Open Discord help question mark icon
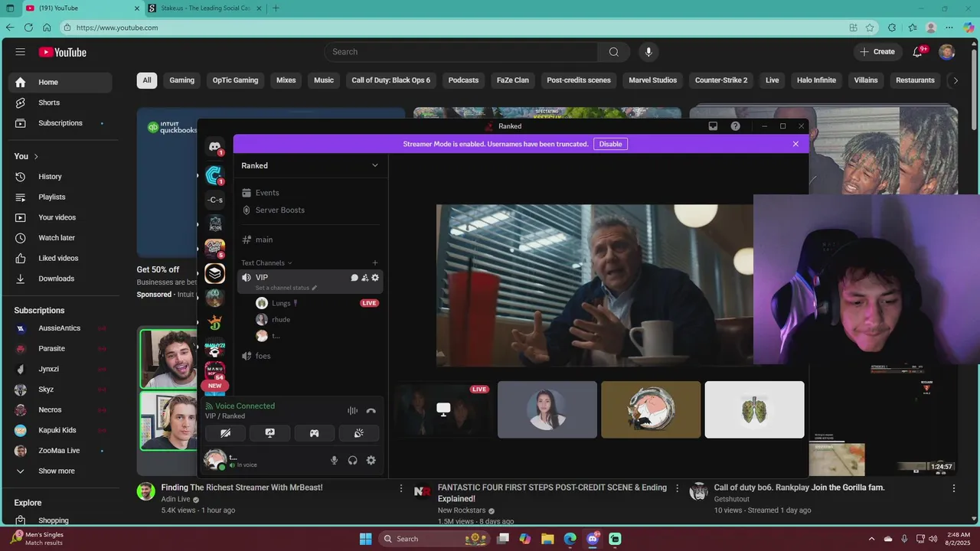The width and height of the screenshot is (980, 551). (735, 126)
